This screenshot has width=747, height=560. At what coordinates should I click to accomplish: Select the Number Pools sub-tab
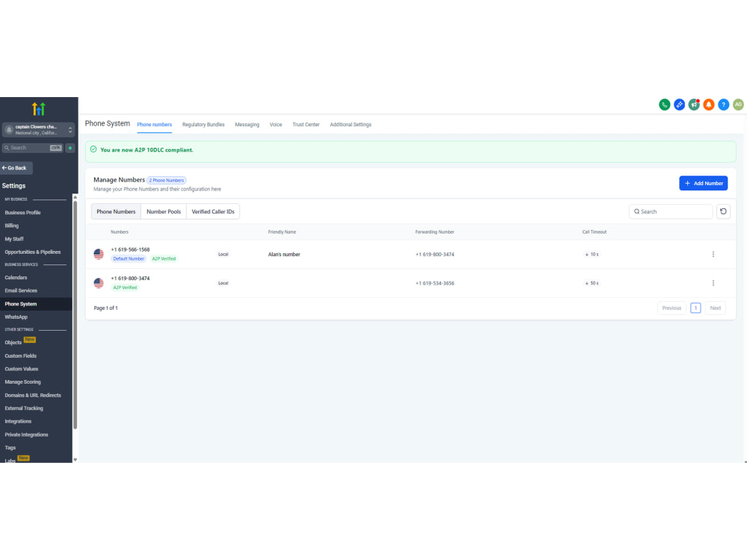click(164, 212)
